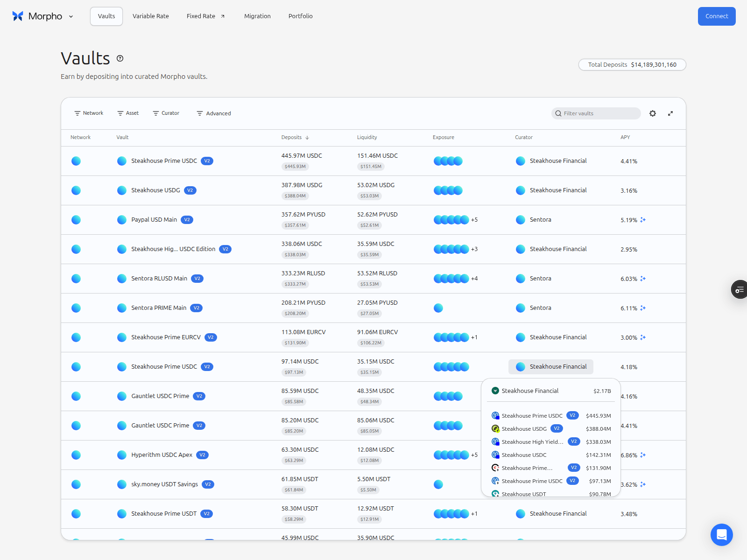
Task: Focus the Filter vaults search field
Action: (x=596, y=113)
